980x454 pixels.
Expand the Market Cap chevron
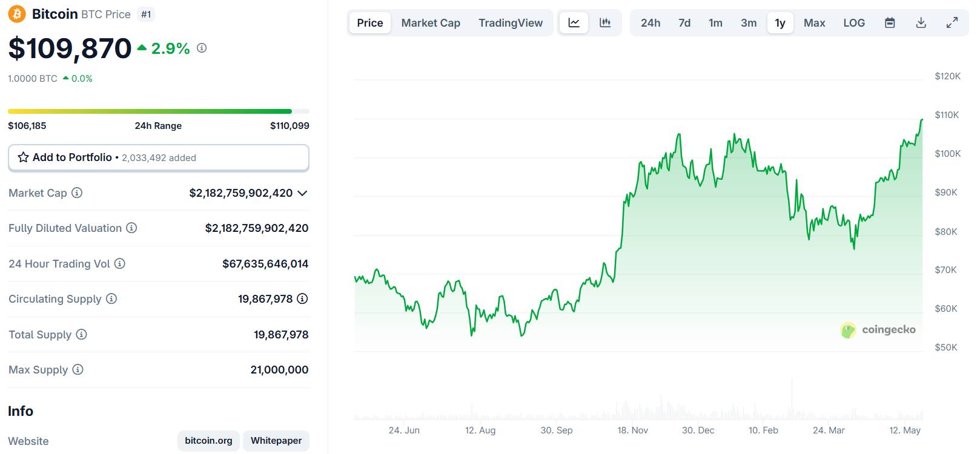coord(303,193)
